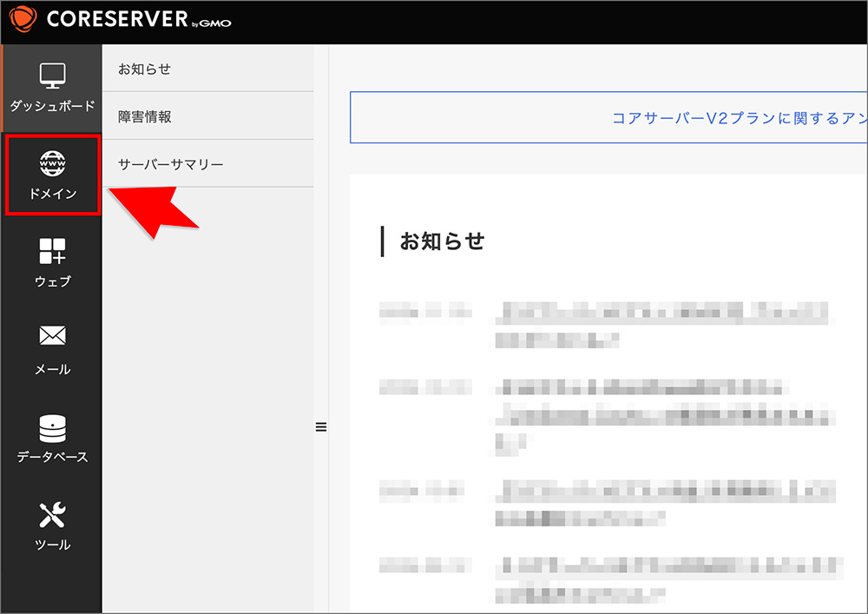
Task: Click the CORESERVER by GMO brand text
Action: pyautogui.click(x=139, y=19)
